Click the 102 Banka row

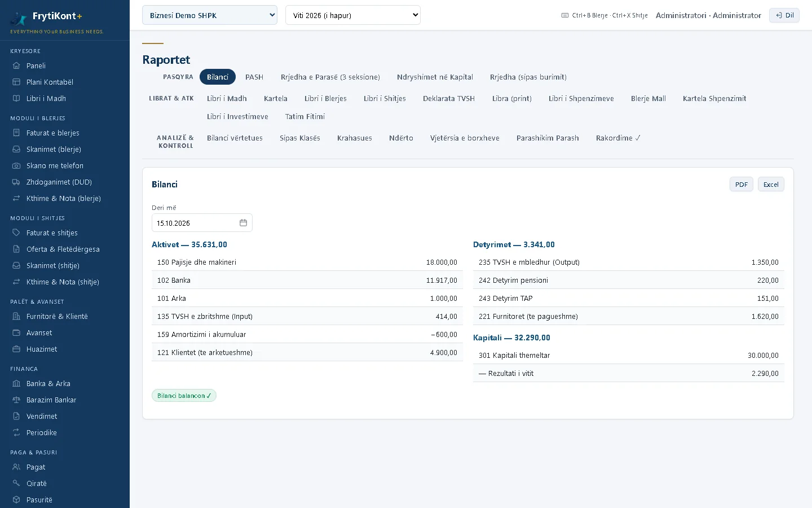307,280
